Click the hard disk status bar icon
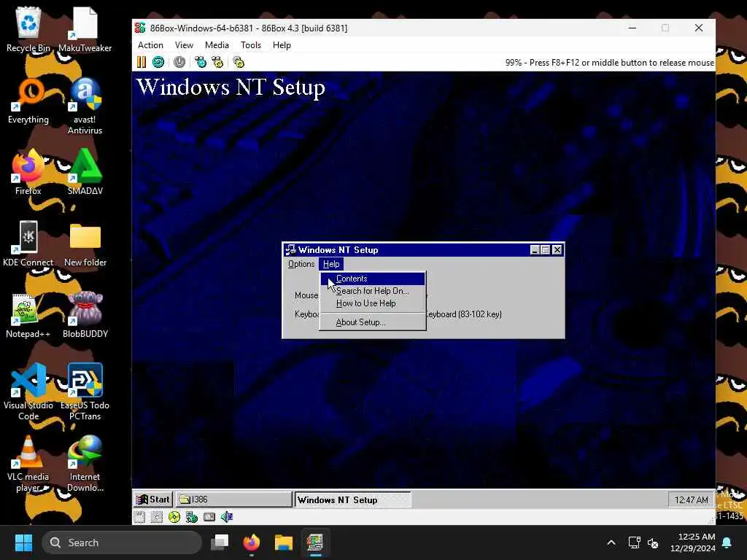 (209, 517)
